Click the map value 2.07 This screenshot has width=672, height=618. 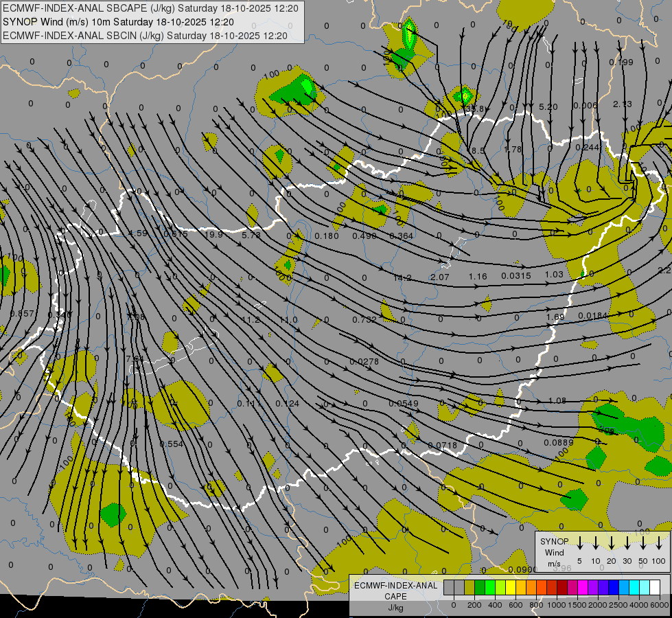[x=440, y=277]
